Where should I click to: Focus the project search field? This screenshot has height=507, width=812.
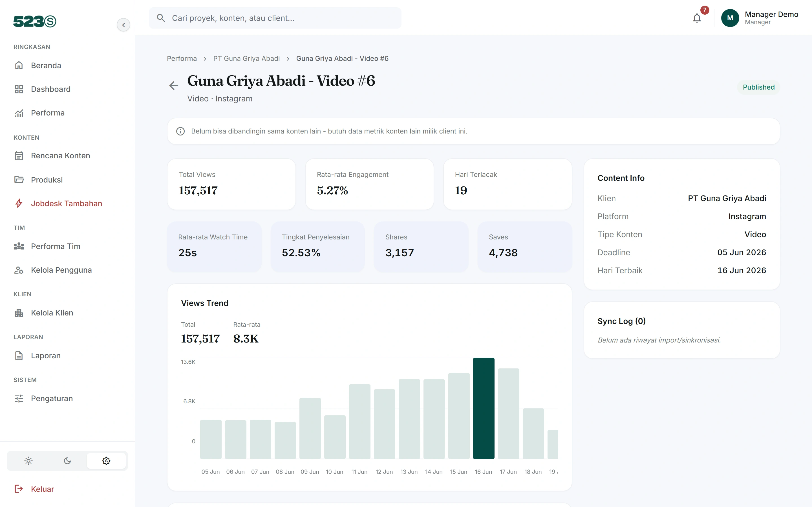275,18
